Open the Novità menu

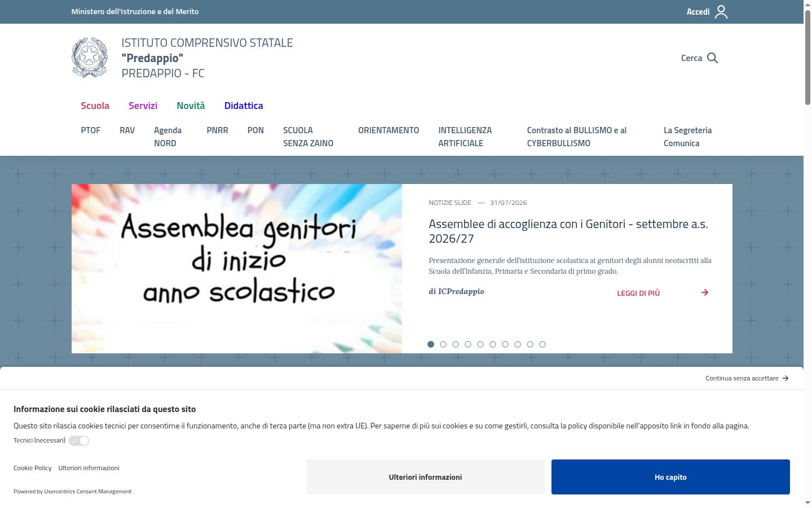[x=191, y=106]
